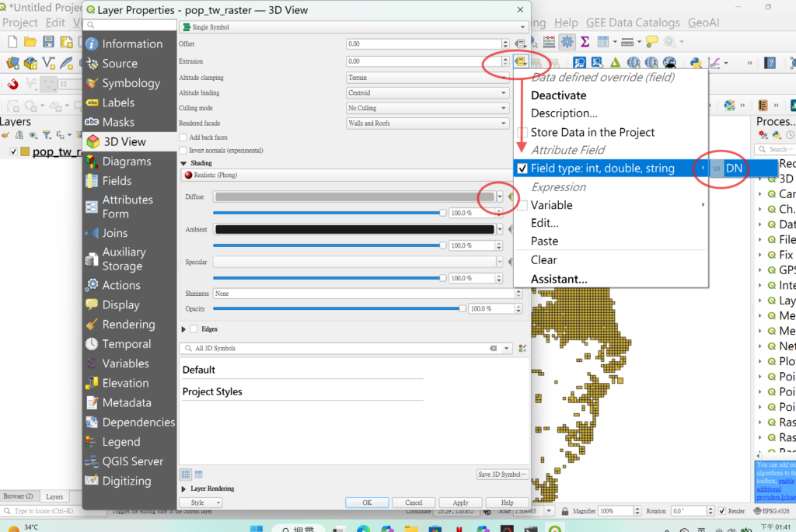Click the New Print Layout icon
The image size is (796, 532).
[x=67, y=42]
